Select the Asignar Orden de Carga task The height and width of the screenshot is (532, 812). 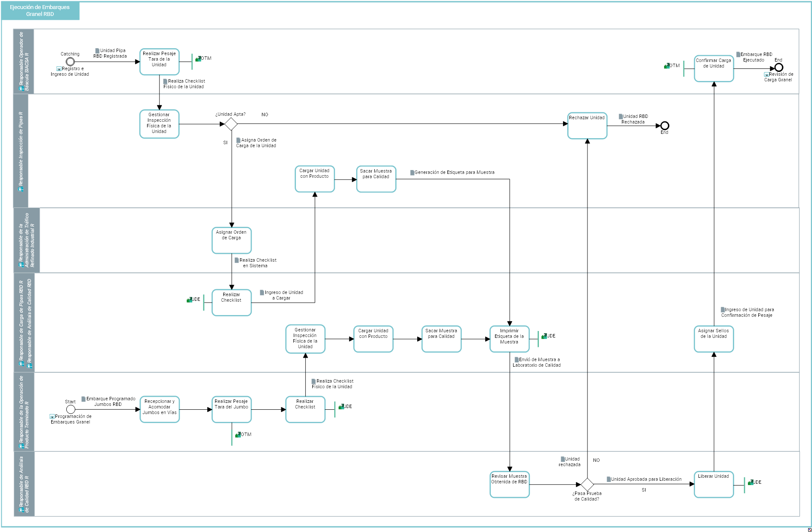[x=232, y=241]
